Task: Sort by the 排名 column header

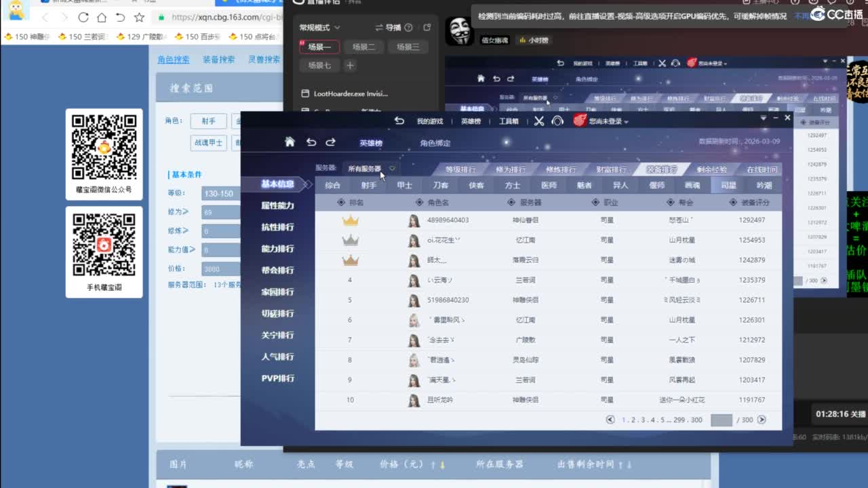Action: pyautogui.click(x=351, y=202)
